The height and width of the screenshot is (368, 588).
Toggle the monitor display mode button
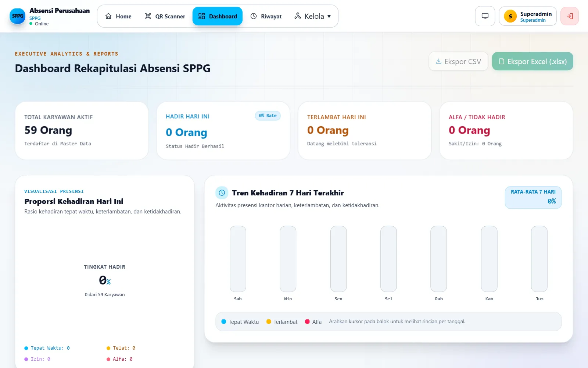pyautogui.click(x=485, y=16)
